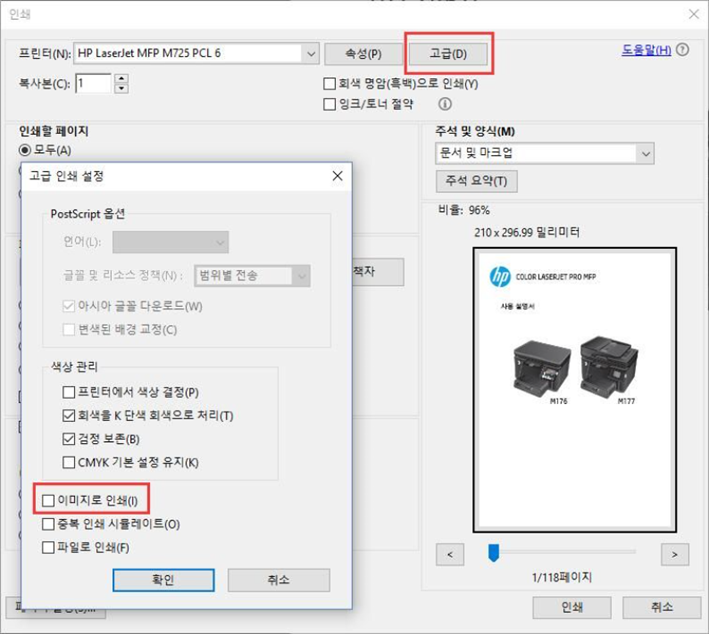
Task: Uncheck the 검정 보존(B) option
Action: point(69,439)
